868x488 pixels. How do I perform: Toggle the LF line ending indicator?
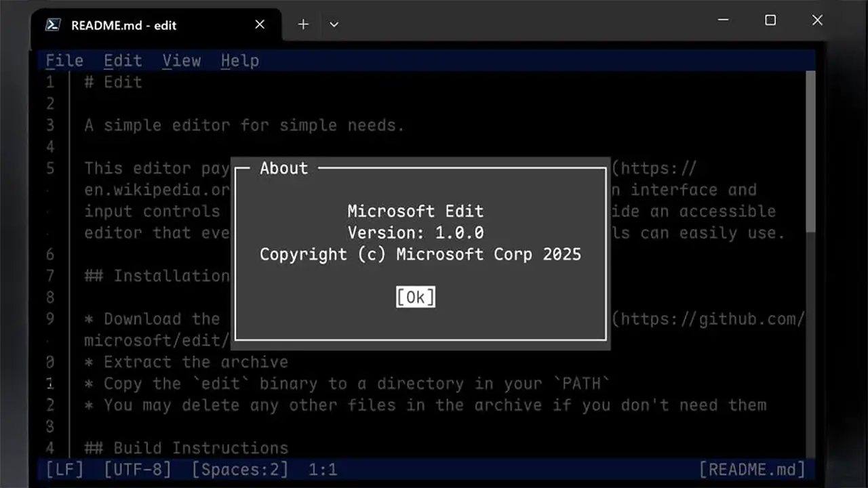64,469
